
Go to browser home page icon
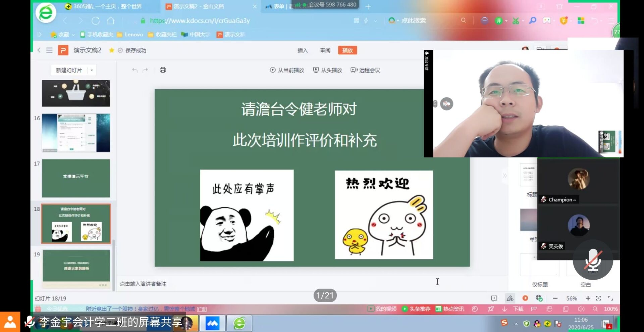tap(111, 21)
